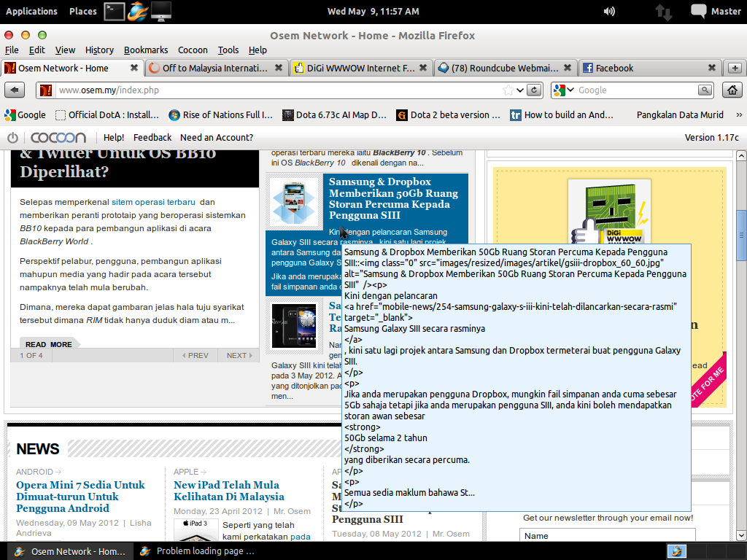Expand the URL bar history dropdown arrow
Image resolution: width=747 pixels, height=560 pixels.
pyautogui.click(x=520, y=90)
